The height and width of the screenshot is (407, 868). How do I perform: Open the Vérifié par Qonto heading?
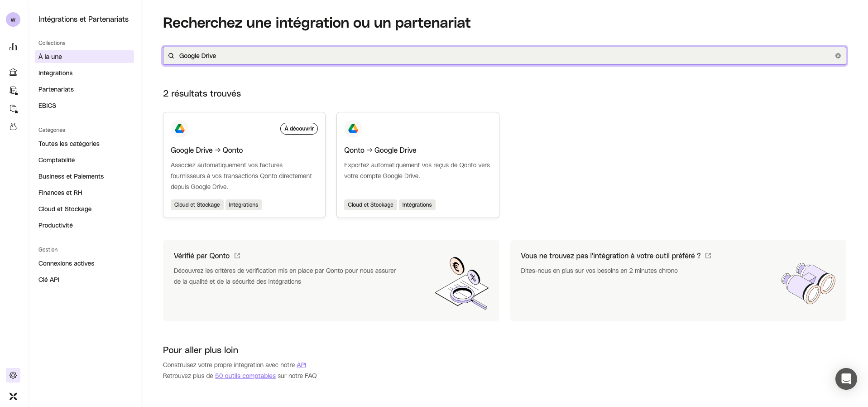[201, 256]
